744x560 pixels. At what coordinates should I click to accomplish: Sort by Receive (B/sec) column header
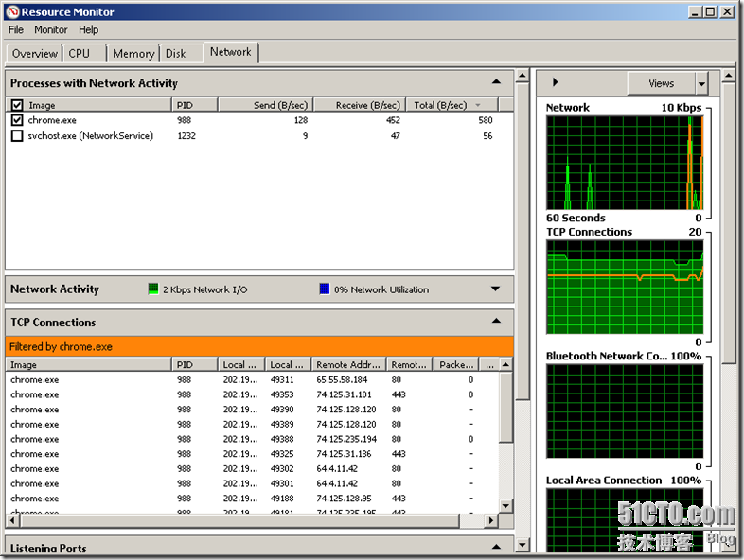click(360, 105)
